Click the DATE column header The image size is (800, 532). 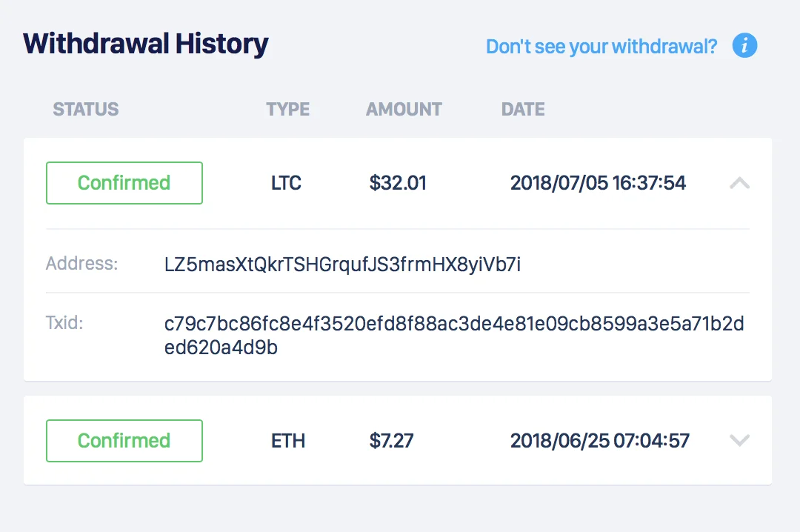tap(523, 109)
